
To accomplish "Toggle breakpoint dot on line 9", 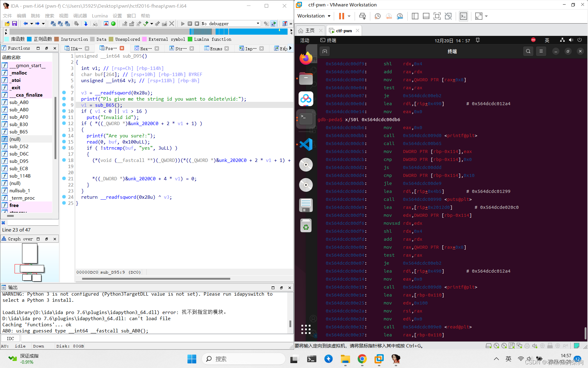I will [x=64, y=105].
